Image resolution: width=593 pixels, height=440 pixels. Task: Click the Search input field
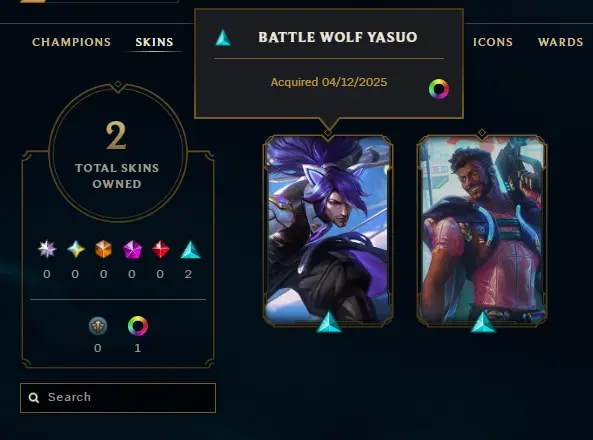[x=118, y=398]
